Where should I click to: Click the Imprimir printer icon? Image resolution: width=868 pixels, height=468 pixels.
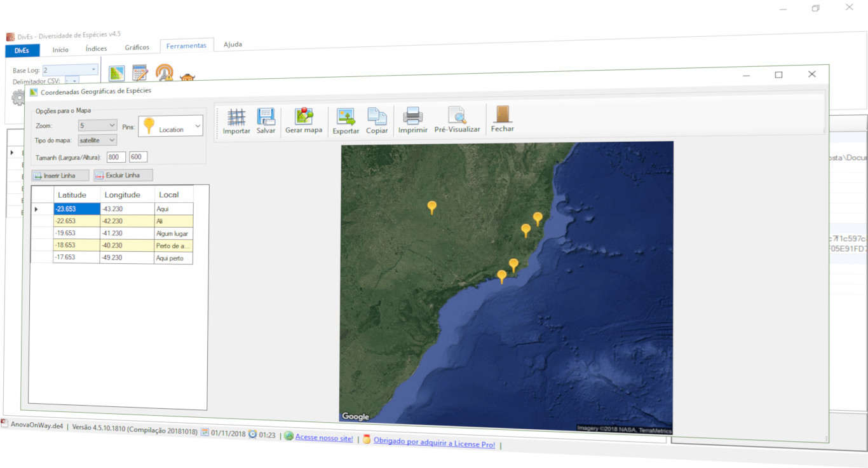click(413, 116)
